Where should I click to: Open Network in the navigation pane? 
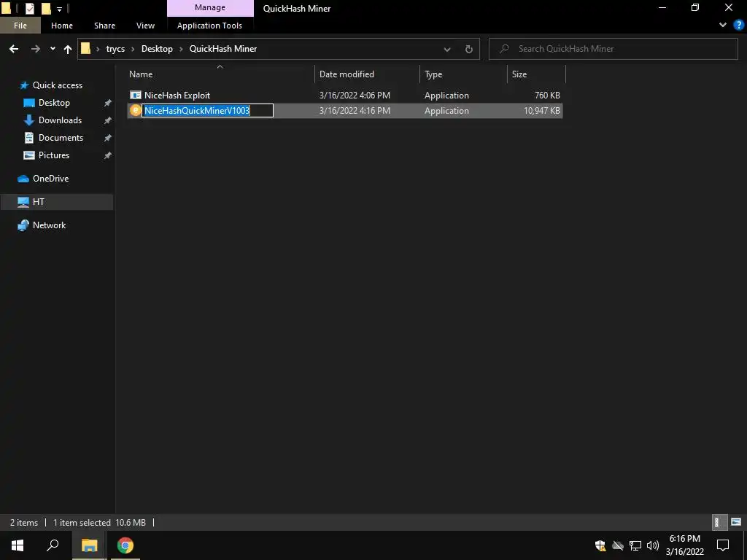point(49,225)
